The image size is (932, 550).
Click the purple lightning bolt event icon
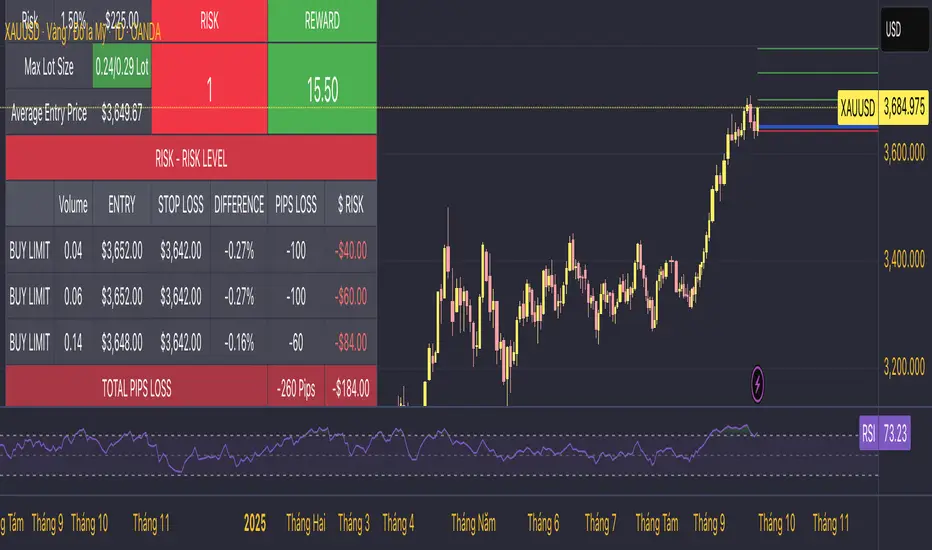tap(757, 384)
